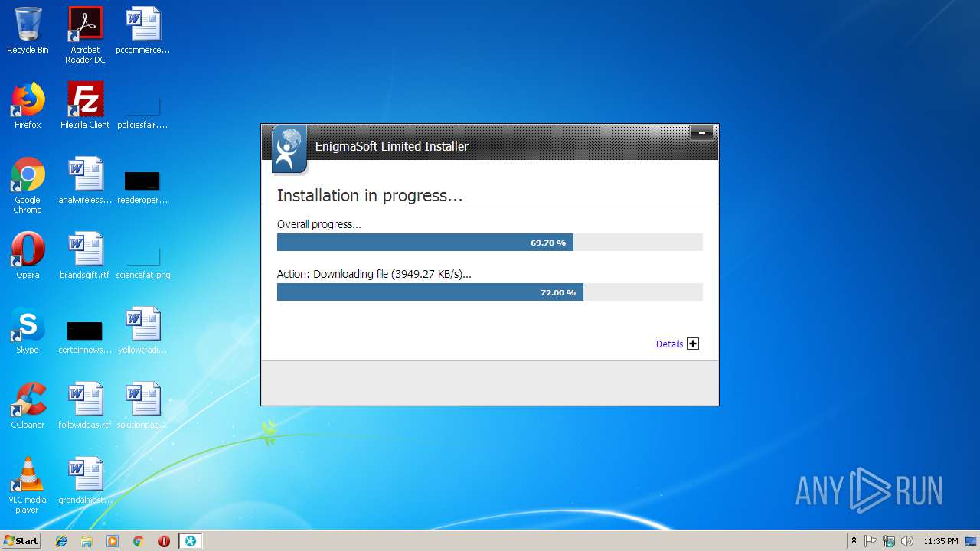Open yellowtradi Word document icon
The image size is (980, 551).
coord(143,331)
